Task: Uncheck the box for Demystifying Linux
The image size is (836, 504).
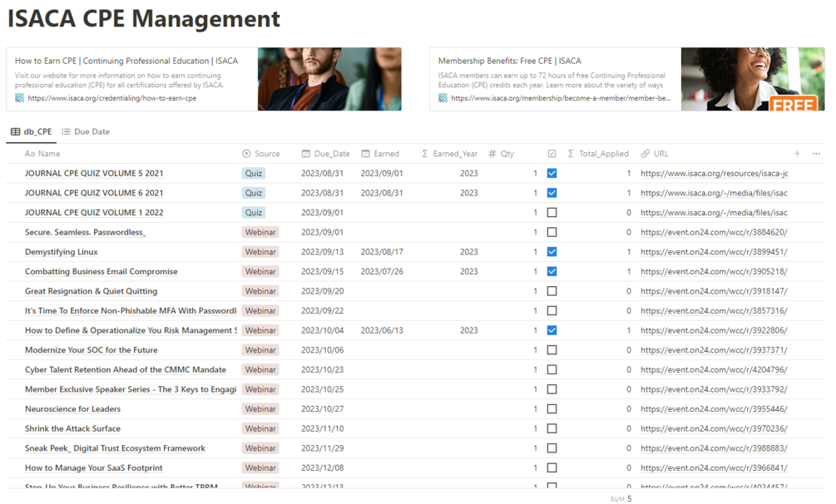Action: click(x=552, y=252)
